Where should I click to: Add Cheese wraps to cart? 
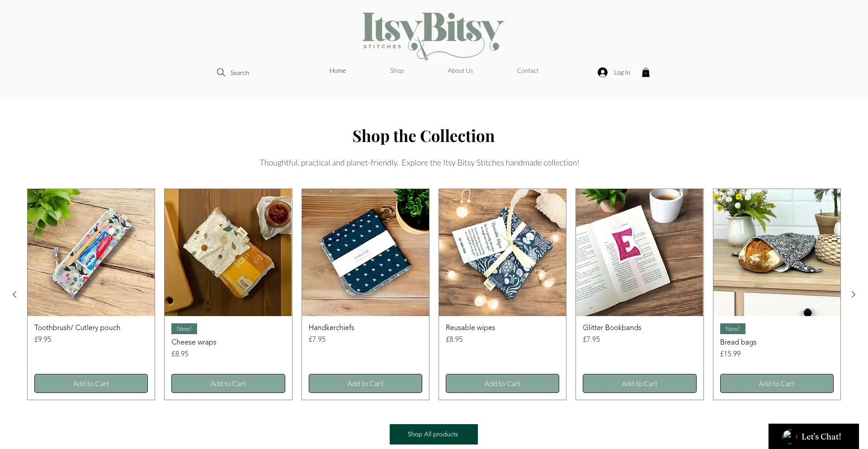coord(228,383)
